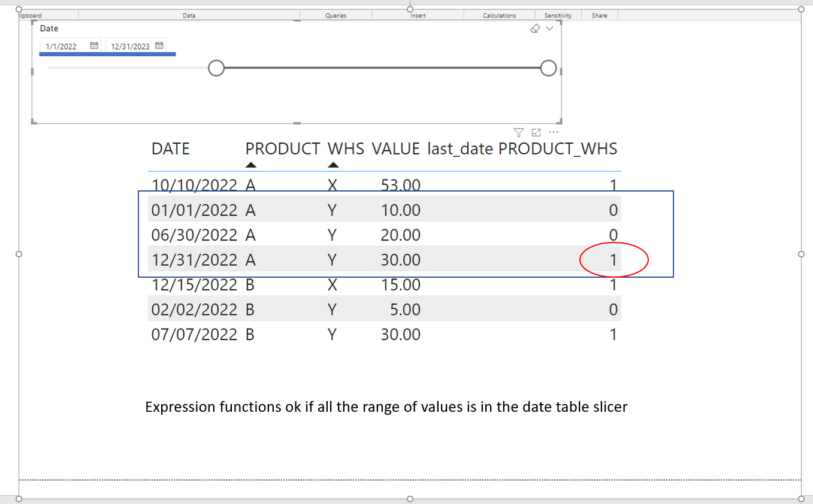Sort by the WHS column header
The width and height of the screenshot is (813, 504).
[x=346, y=149]
